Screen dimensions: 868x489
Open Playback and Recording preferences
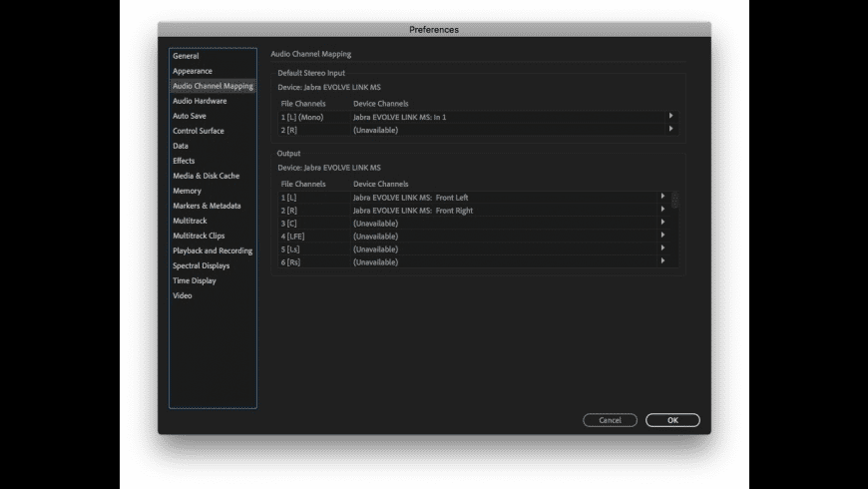(213, 250)
